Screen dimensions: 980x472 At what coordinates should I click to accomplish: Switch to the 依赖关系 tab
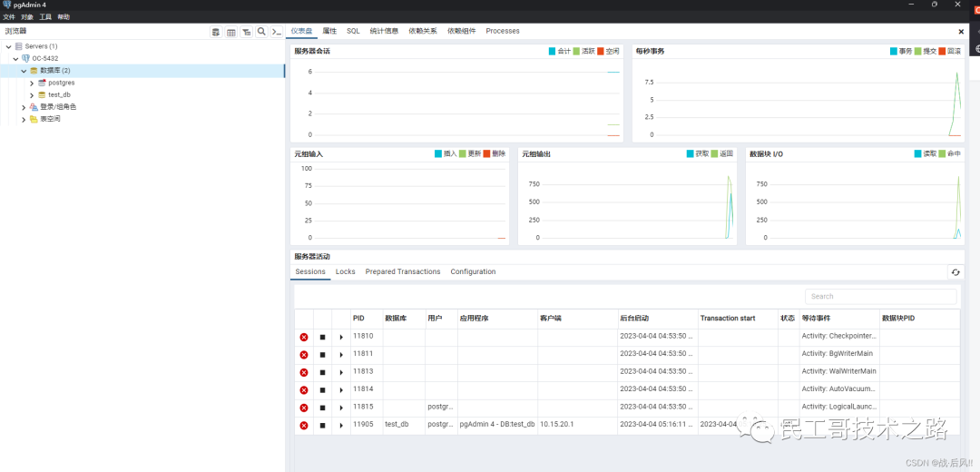tap(423, 31)
